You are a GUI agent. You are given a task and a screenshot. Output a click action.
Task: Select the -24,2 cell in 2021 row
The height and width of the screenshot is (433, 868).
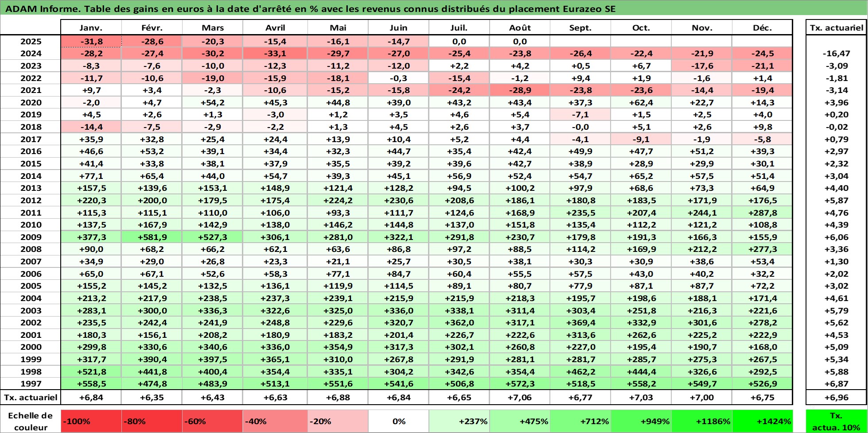pyautogui.click(x=459, y=90)
